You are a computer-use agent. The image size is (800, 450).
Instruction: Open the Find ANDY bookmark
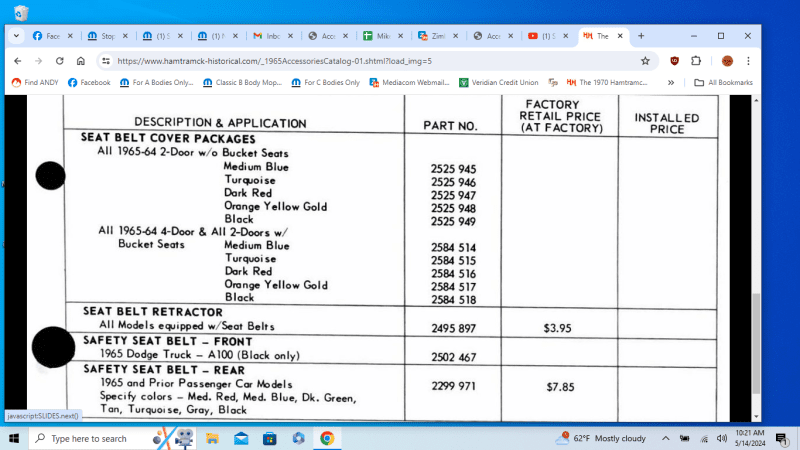35,83
